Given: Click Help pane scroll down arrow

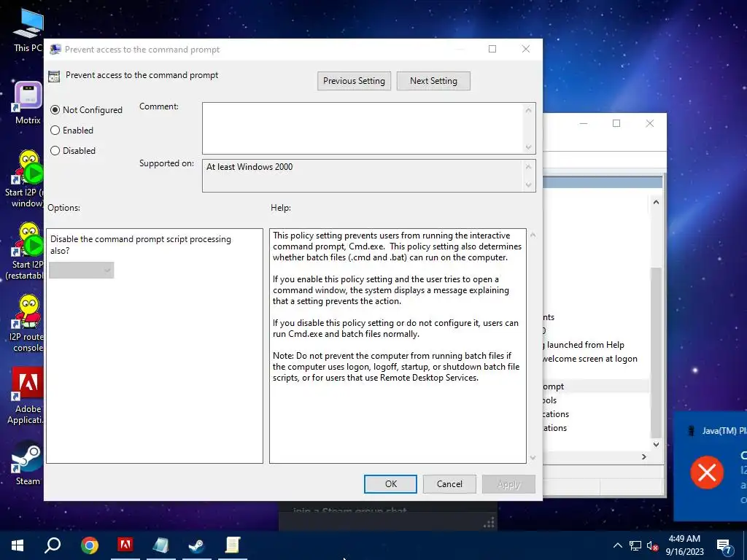Looking at the screenshot, I should click(x=533, y=458).
